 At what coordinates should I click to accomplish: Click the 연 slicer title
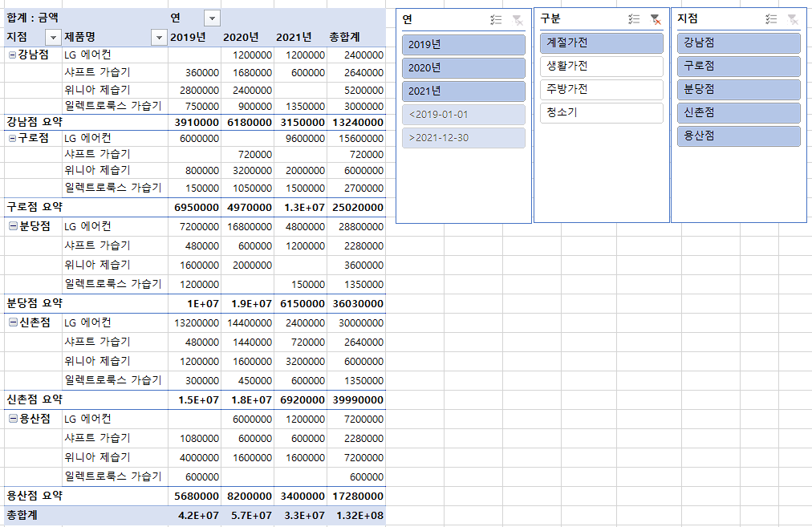[408, 20]
